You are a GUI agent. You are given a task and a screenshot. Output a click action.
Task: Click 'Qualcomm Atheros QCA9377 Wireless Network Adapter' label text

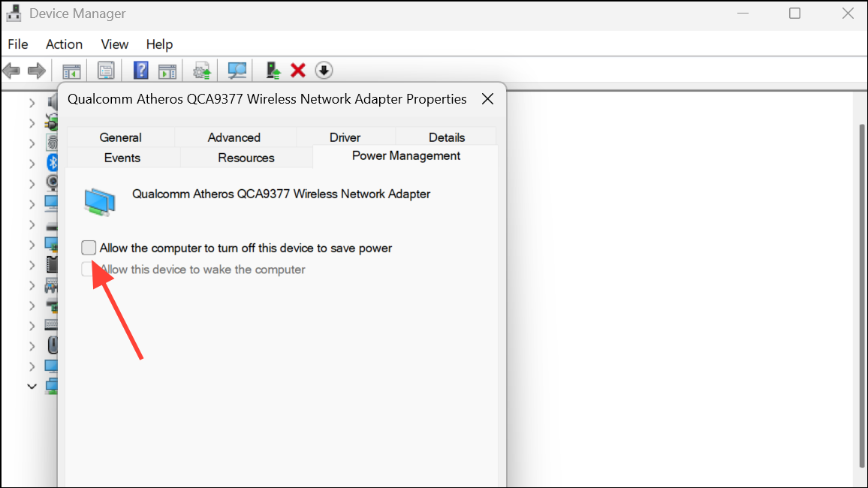[x=282, y=194]
